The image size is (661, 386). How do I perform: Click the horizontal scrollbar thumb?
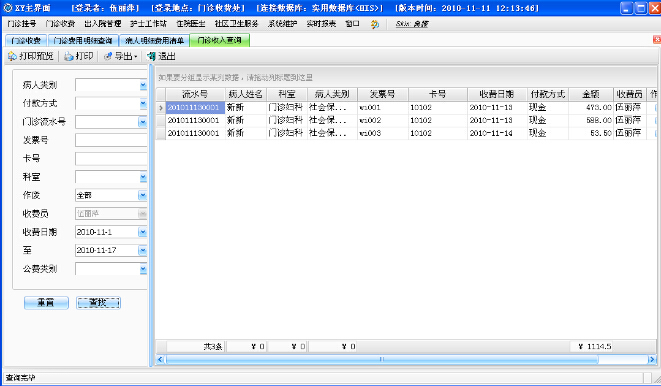click(382, 359)
